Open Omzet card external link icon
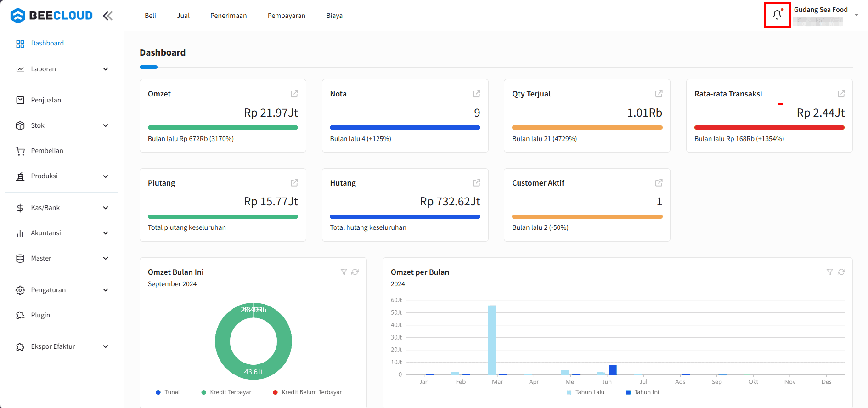The image size is (868, 408). 294,94
